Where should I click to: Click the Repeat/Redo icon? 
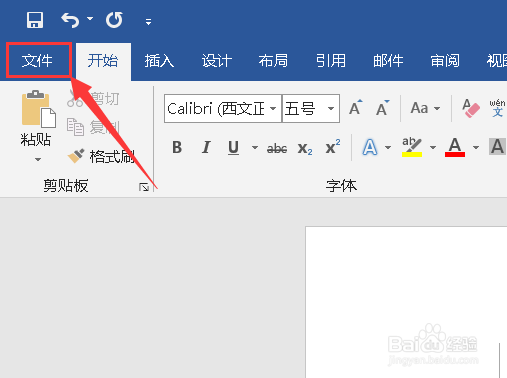(x=114, y=20)
